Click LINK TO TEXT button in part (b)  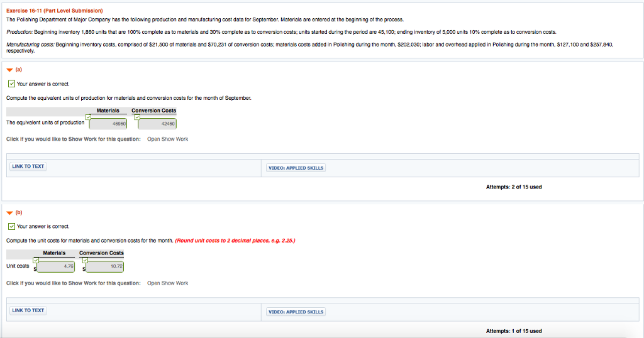click(x=28, y=310)
